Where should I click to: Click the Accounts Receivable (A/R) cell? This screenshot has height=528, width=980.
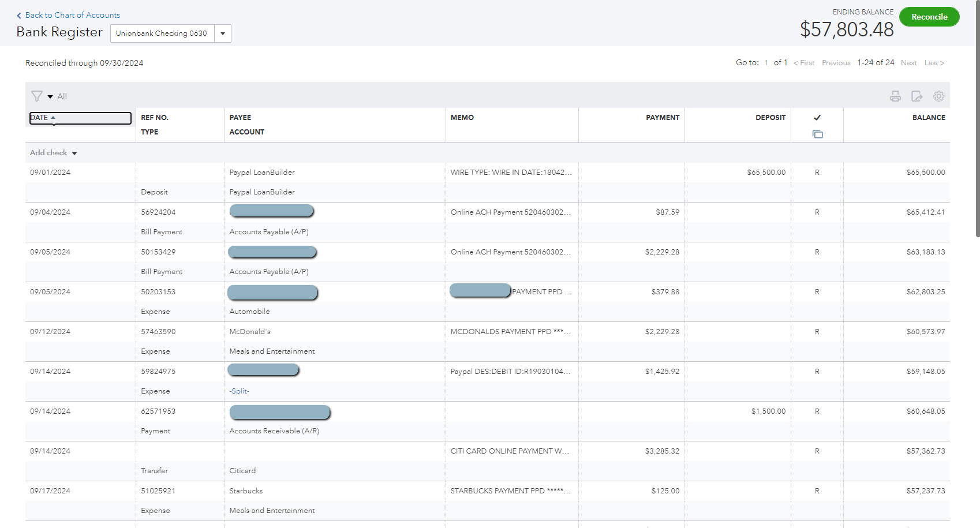click(274, 431)
